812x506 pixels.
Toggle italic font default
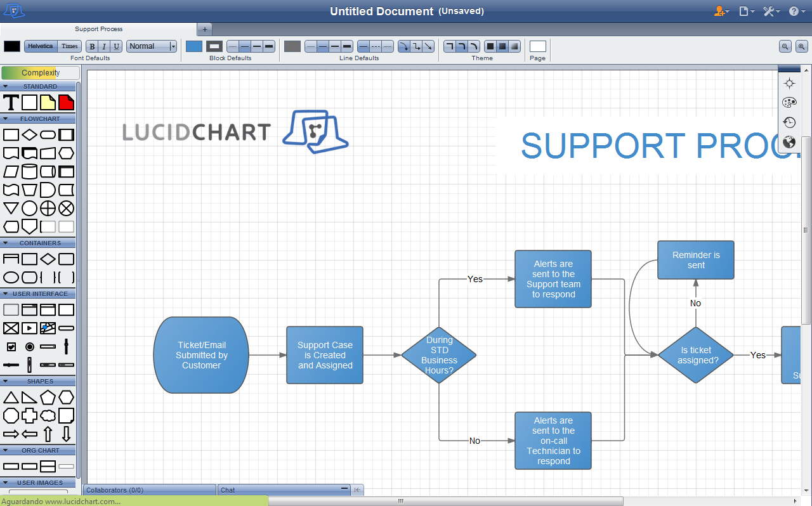pos(104,46)
